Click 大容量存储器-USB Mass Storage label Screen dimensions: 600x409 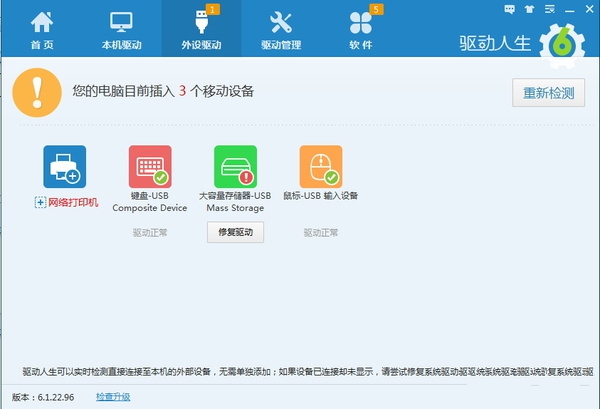point(235,202)
